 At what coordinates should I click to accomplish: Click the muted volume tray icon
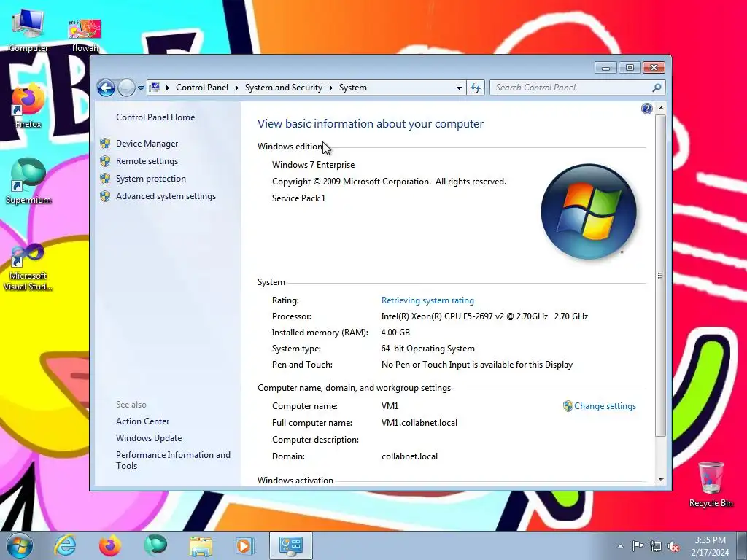(x=673, y=546)
